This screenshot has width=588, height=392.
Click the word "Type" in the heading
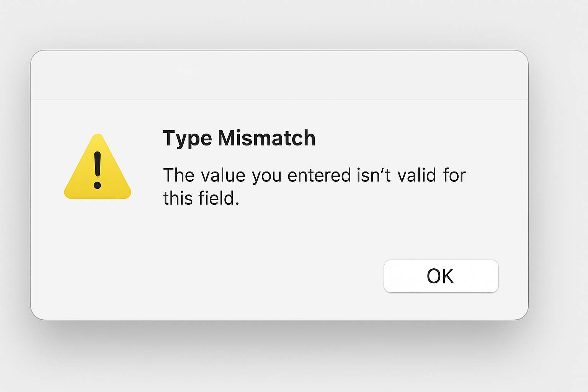pos(187,139)
